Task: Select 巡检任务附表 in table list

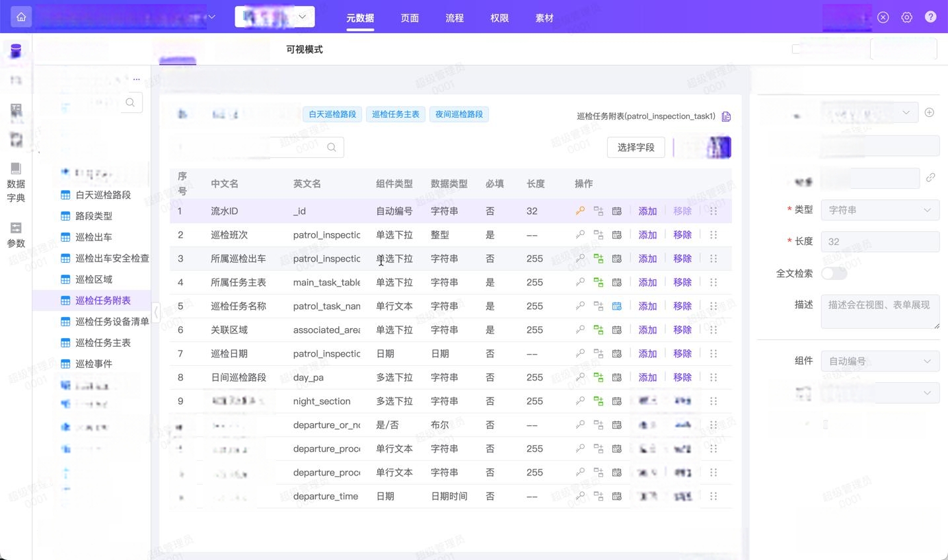Action: [x=103, y=300]
